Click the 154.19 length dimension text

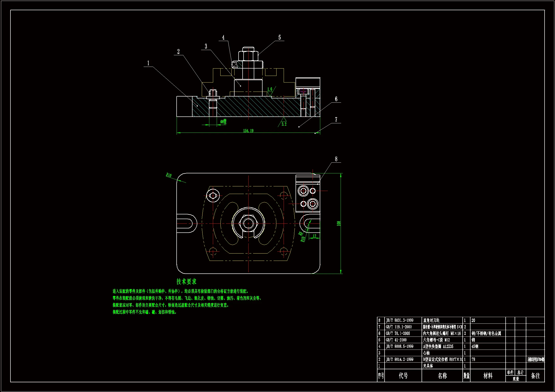pos(248,131)
